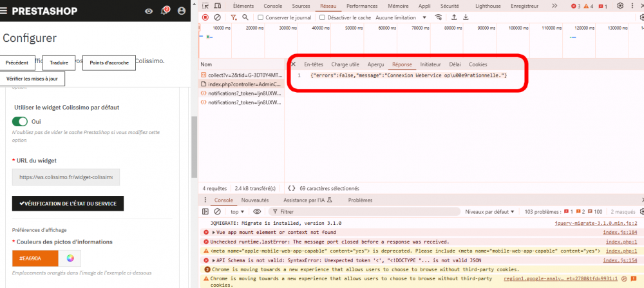Import HAR file upload icon
This screenshot has height=288, width=644.
(454, 17)
